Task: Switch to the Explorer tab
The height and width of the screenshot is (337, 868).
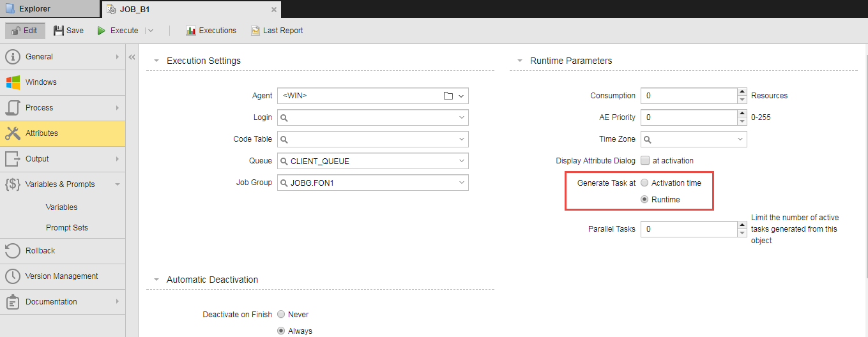Action: (x=35, y=9)
